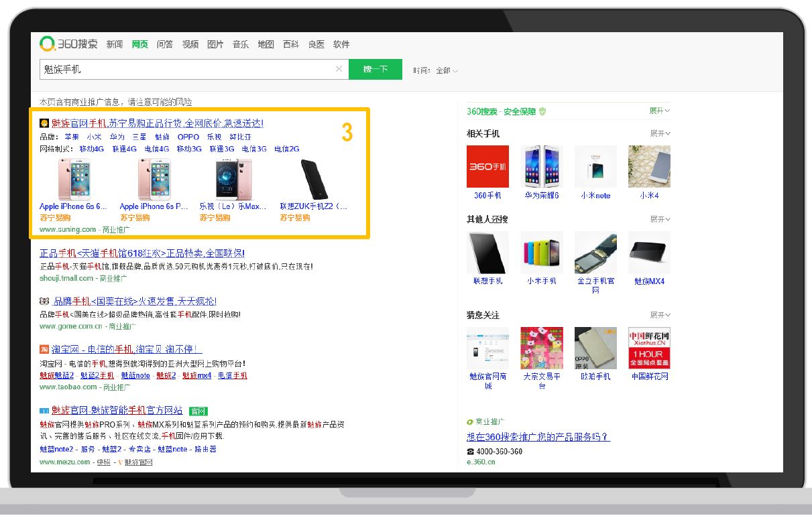Click the orange Taobao favicon icon
This screenshot has width=812, height=522.
pyautogui.click(x=44, y=349)
